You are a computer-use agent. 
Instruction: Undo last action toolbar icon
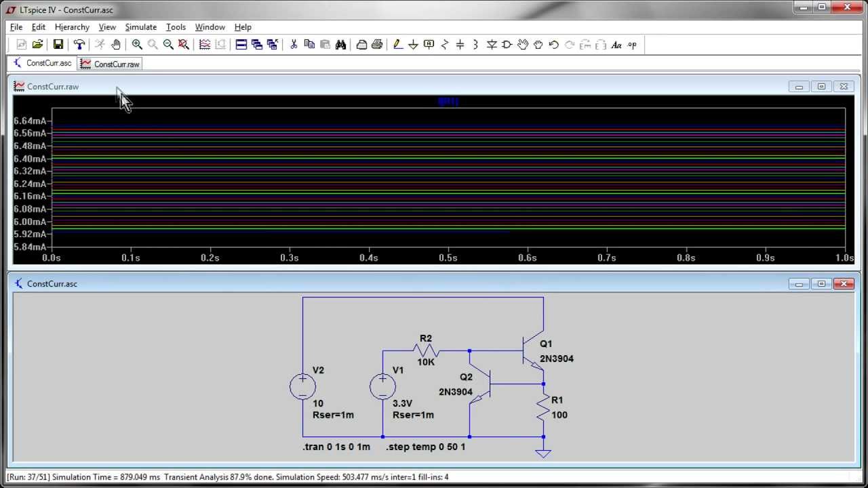(x=553, y=45)
